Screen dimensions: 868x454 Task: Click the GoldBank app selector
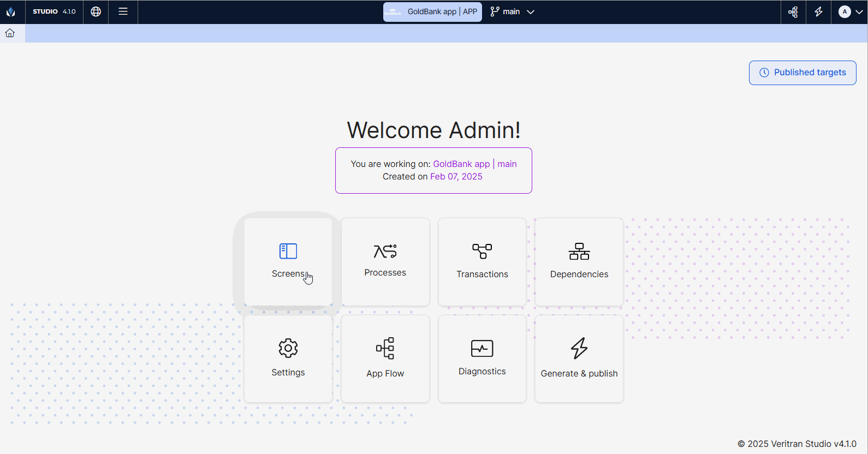click(432, 11)
